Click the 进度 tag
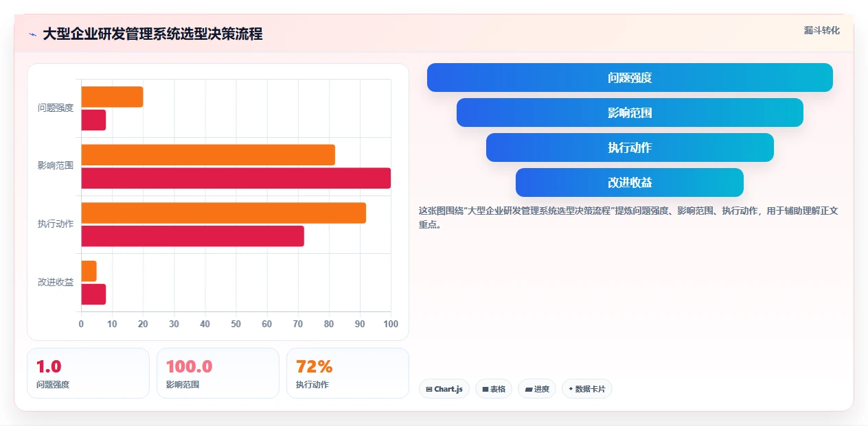The height and width of the screenshot is (426, 868). pos(537,389)
